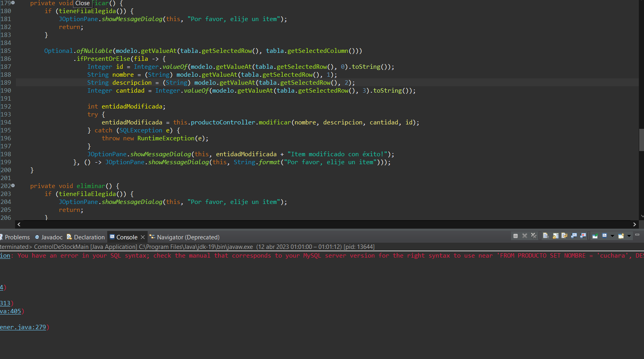This screenshot has width=644, height=359.
Task: Click line number 189 in the gutter
Action: click(6, 83)
